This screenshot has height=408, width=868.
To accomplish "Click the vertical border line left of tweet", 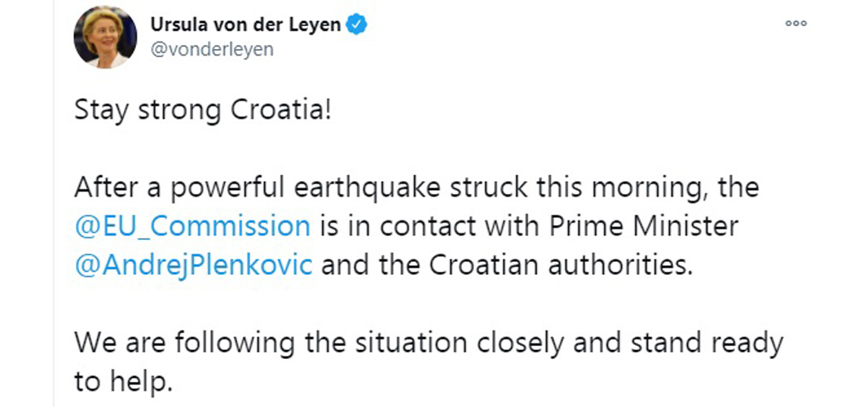I will pyautogui.click(x=54, y=204).
